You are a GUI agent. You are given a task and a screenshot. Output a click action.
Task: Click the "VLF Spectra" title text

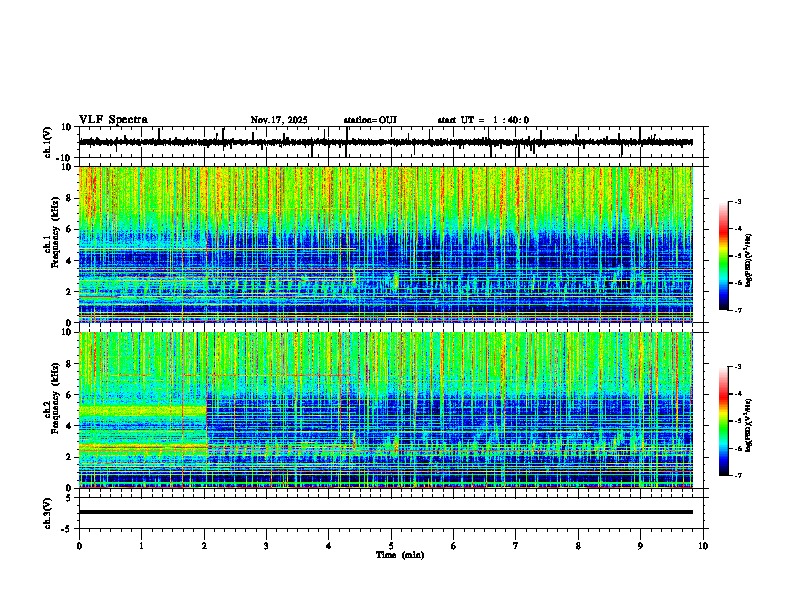tap(113, 120)
